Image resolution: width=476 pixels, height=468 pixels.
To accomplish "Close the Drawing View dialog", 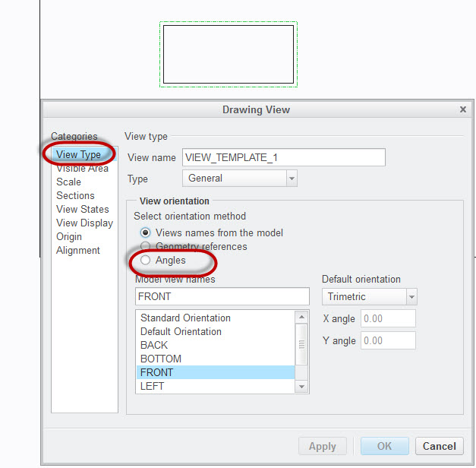I will coord(463,109).
